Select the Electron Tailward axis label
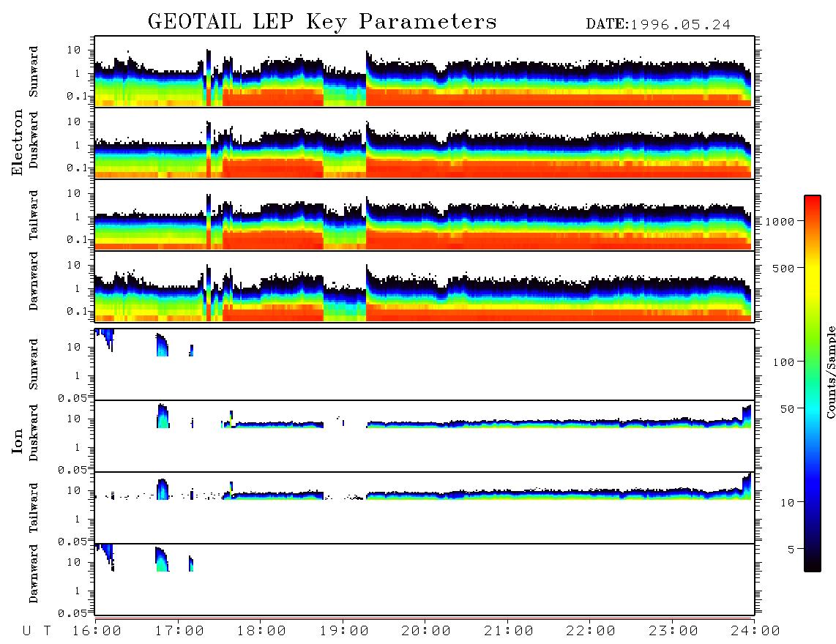The width and height of the screenshot is (836, 644). point(33,214)
